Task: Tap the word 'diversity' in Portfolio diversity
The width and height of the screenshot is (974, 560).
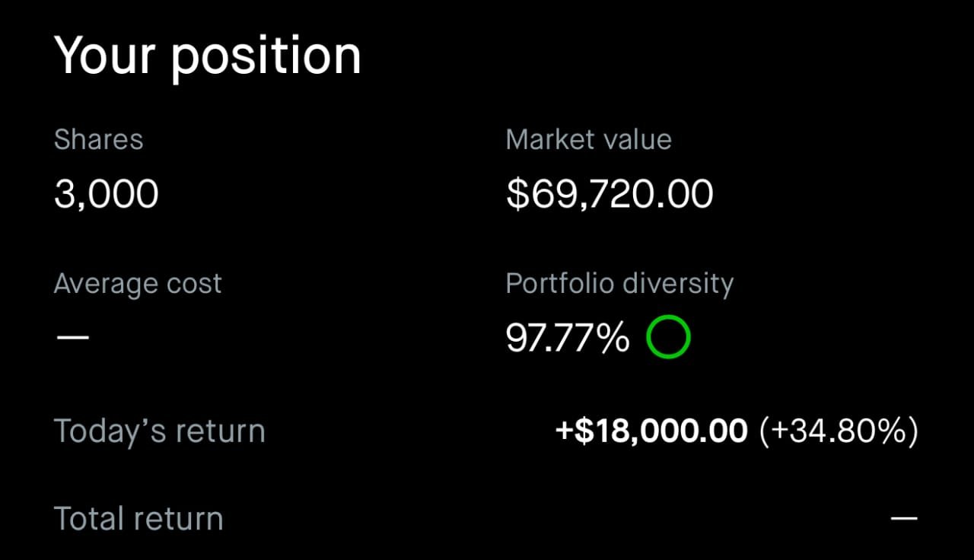Action: (677, 284)
